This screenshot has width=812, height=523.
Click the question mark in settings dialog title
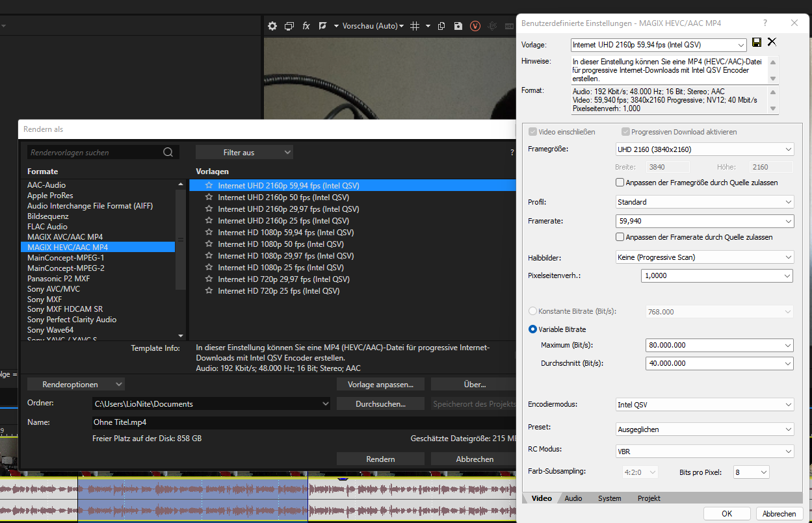pyautogui.click(x=765, y=23)
